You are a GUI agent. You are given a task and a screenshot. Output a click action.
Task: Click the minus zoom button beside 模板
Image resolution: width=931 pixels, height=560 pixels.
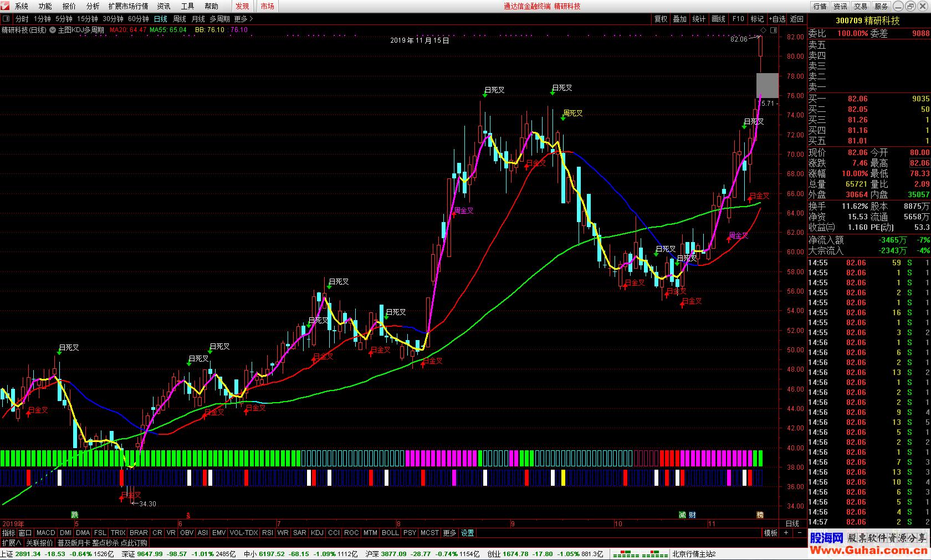(800, 533)
